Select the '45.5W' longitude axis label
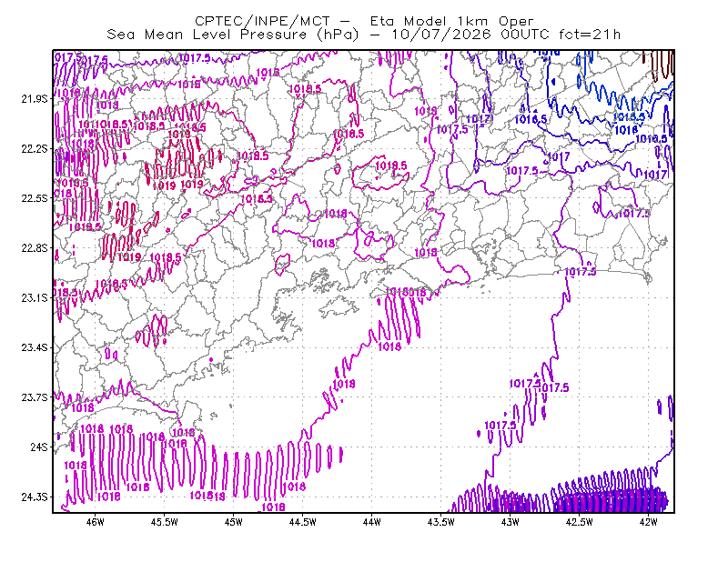This screenshot has height=562, width=728. [165, 522]
